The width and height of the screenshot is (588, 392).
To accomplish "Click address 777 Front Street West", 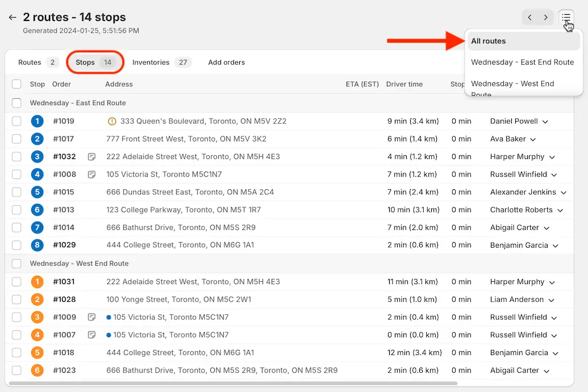I will (x=186, y=139).
